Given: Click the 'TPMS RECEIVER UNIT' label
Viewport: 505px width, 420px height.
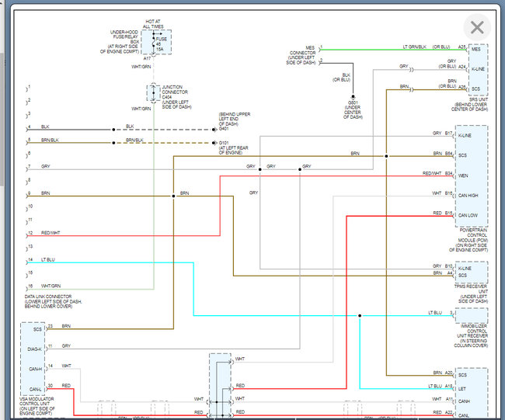Looking at the screenshot, I should tap(471, 289).
